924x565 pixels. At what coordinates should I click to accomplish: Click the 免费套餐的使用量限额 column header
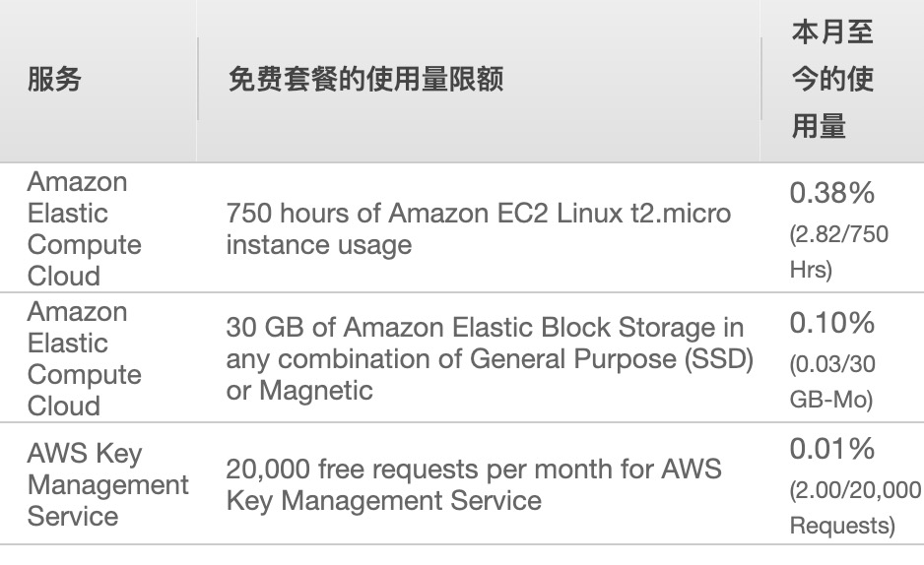(365, 79)
